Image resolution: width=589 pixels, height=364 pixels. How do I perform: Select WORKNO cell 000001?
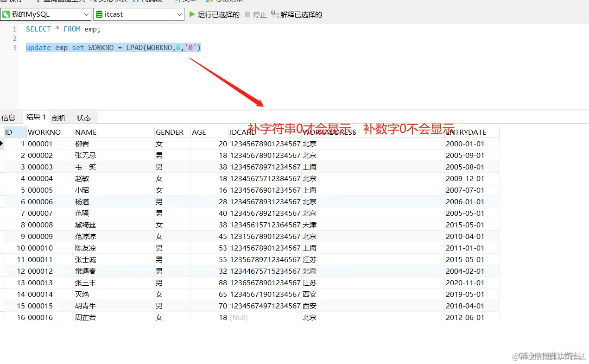(x=51, y=144)
